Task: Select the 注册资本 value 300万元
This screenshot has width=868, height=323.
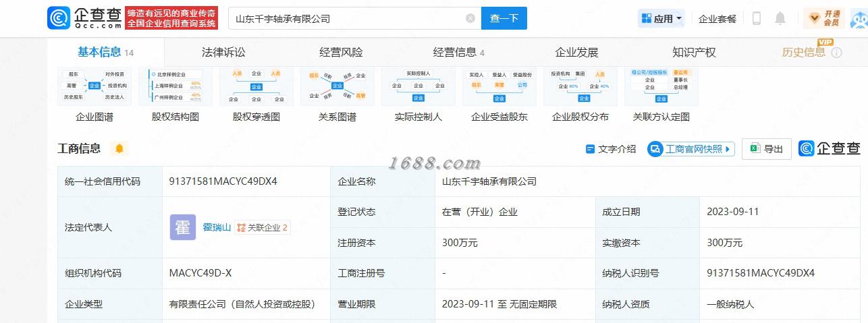Action: point(460,243)
